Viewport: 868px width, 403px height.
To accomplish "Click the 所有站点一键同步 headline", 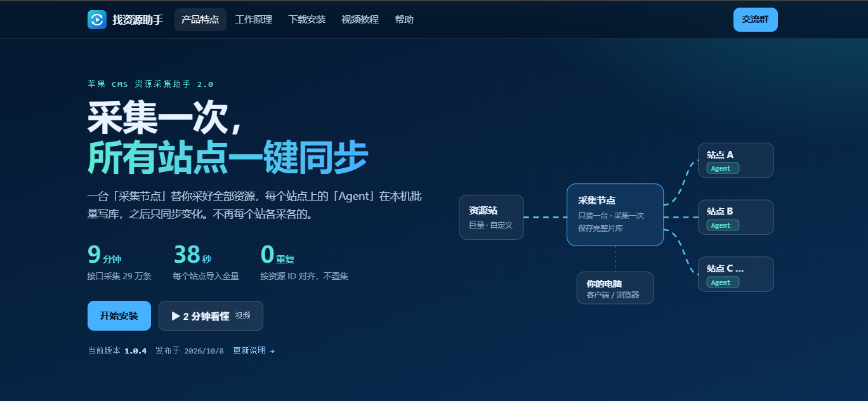I will (228, 157).
